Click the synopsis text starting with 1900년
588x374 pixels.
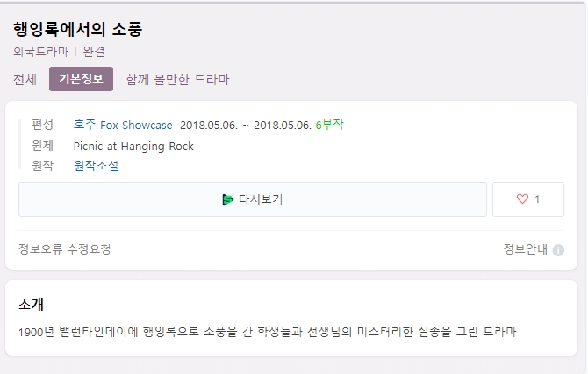(x=268, y=332)
